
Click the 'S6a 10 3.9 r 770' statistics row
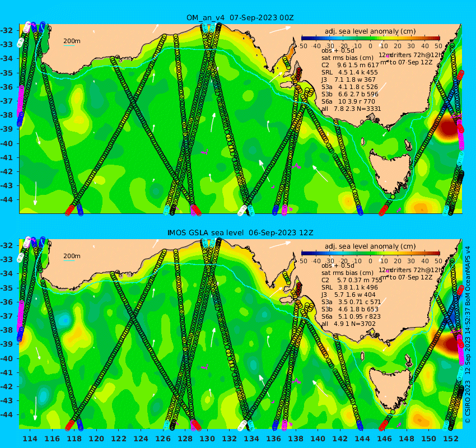pos(348,101)
